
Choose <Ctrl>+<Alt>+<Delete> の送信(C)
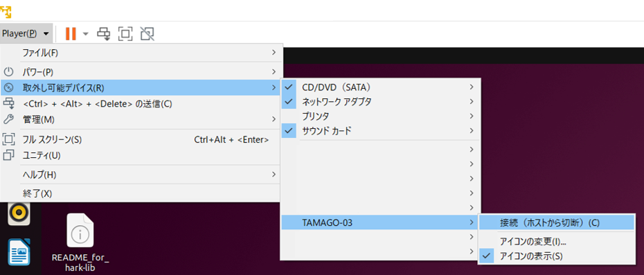click(x=141, y=104)
